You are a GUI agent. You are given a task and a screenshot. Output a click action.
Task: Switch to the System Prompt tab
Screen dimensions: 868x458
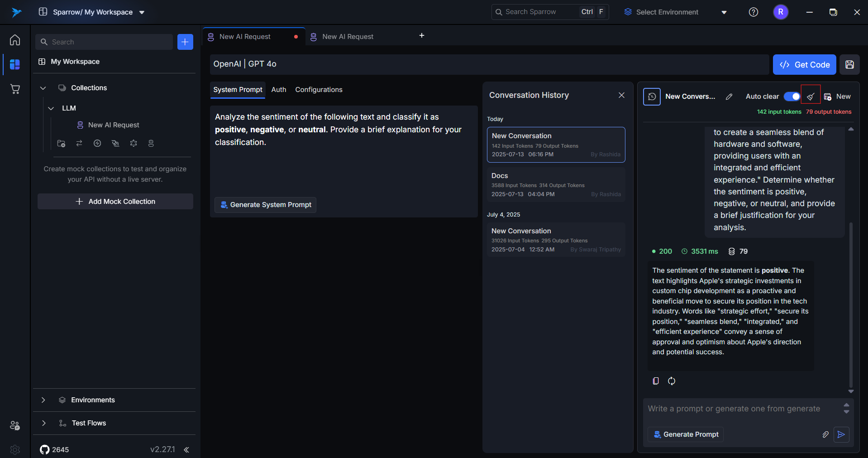(238, 90)
